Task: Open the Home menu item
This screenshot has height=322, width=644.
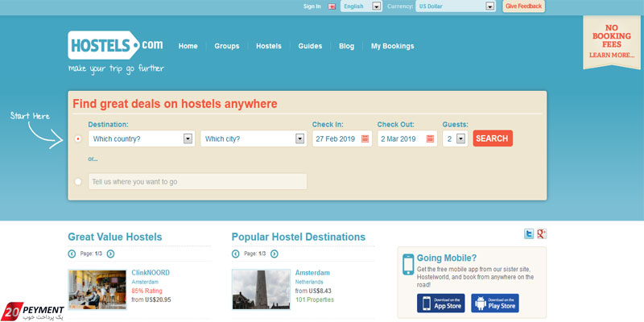Action: [188, 46]
